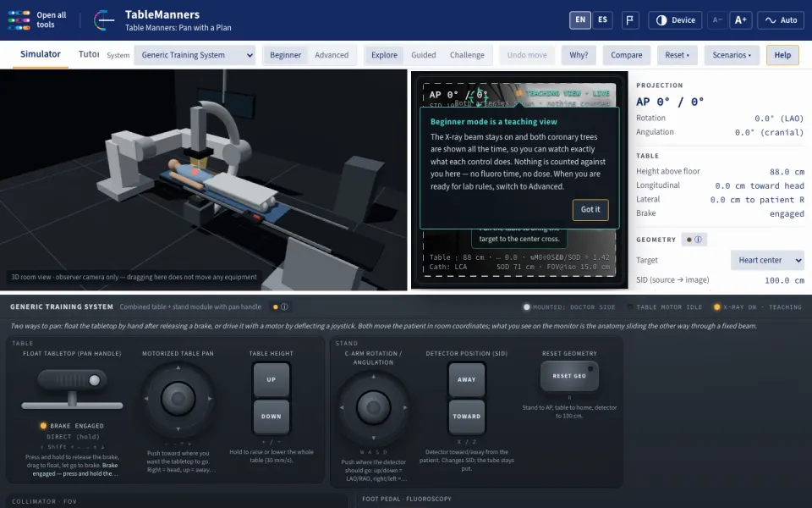Click the Undo move button
Image resolution: width=812 pixels, height=508 pixels.
click(x=527, y=55)
